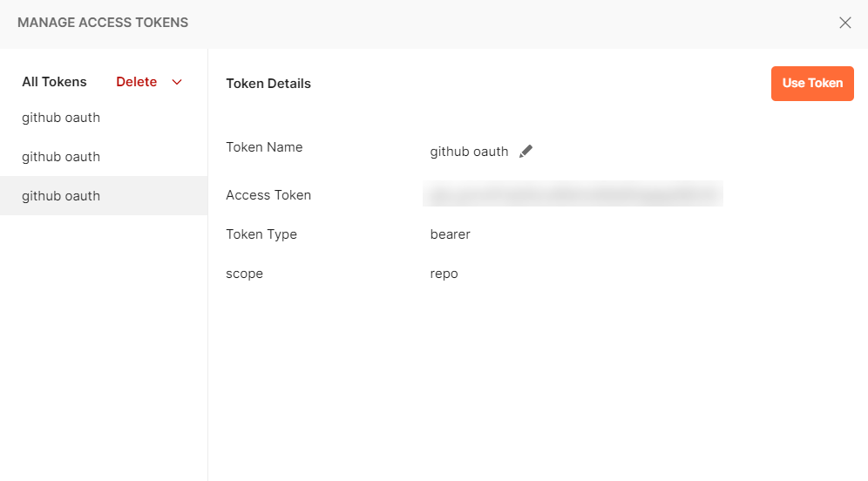Image resolution: width=868 pixels, height=481 pixels.
Task: Click the Access Token field label
Action: coord(268,195)
